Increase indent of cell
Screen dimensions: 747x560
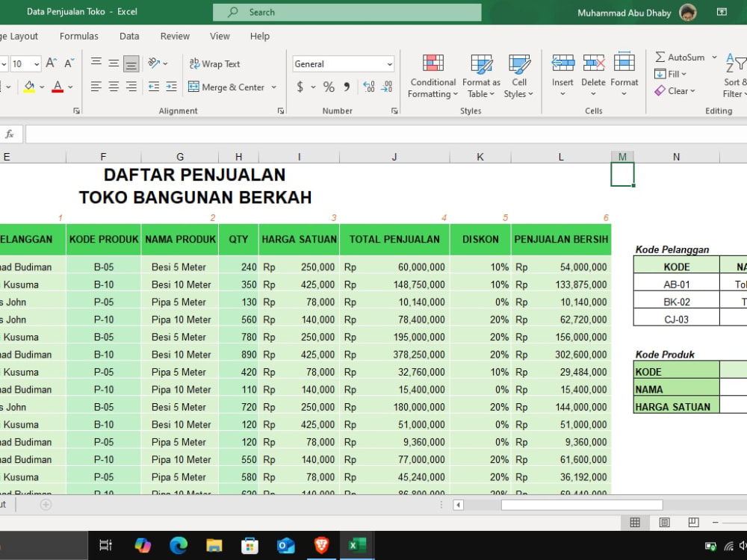click(172, 87)
